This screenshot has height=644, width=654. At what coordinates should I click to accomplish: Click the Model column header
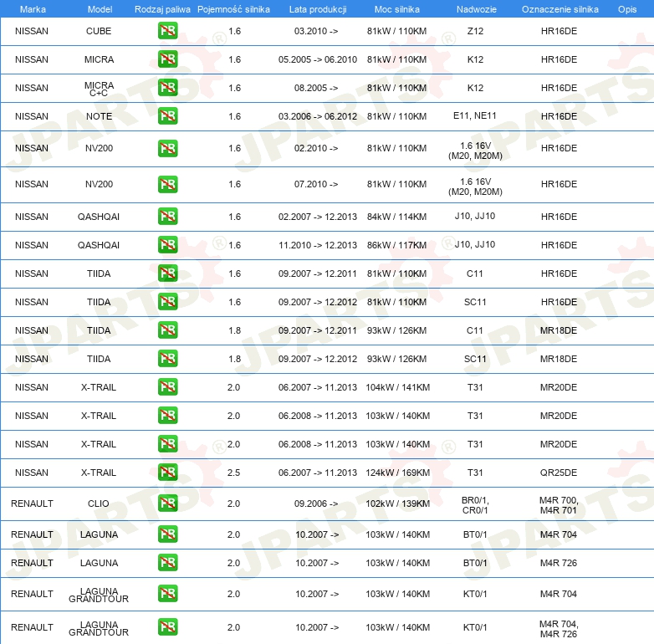click(x=100, y=9)
